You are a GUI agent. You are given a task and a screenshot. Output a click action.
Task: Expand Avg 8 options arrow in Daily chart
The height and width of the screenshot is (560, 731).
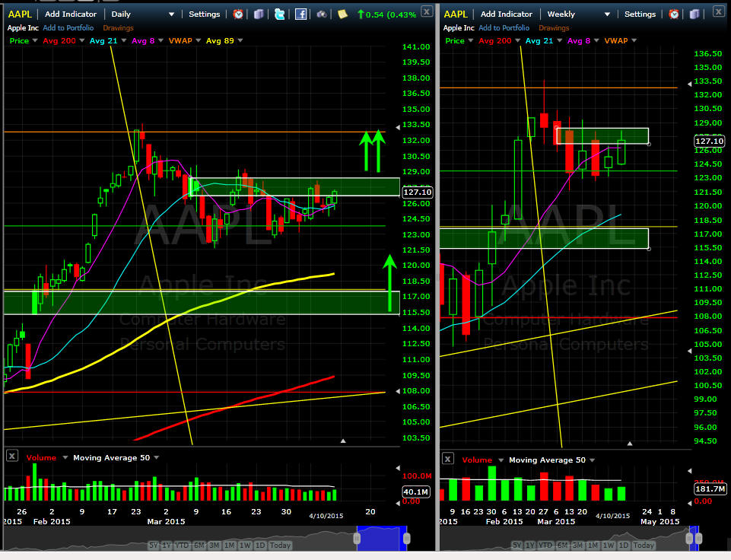(x=161, y=40)
